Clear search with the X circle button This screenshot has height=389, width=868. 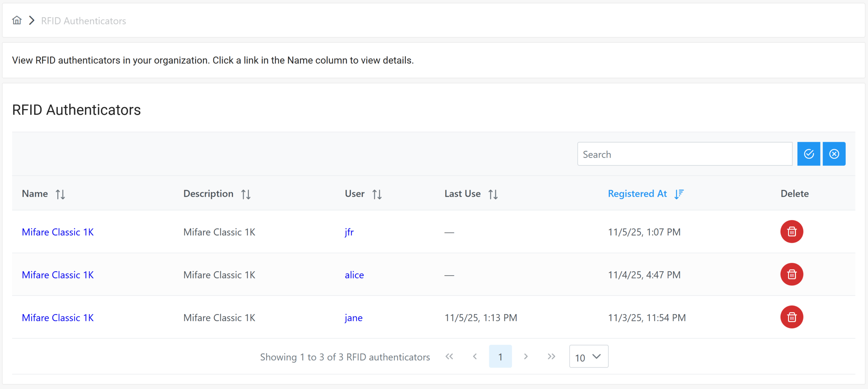[x=834, y=154]
